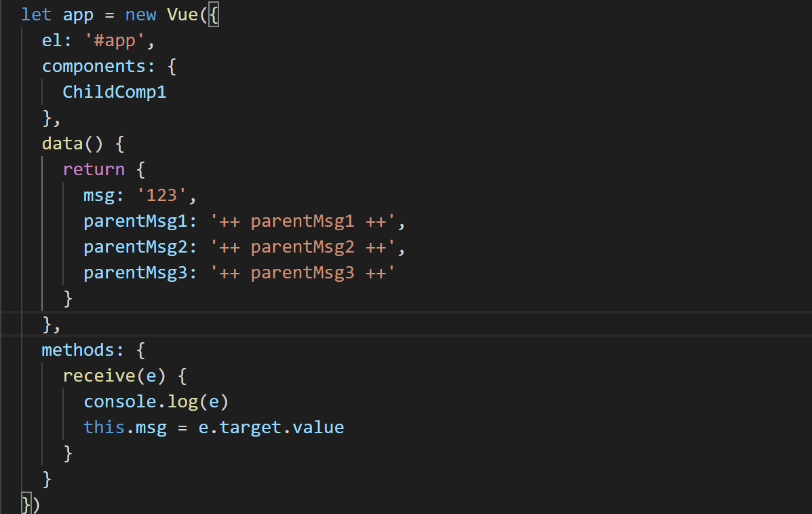Place cursor on 'Vue' constructor name
This screenshot has width=812, height=514.
coord(182,14)
